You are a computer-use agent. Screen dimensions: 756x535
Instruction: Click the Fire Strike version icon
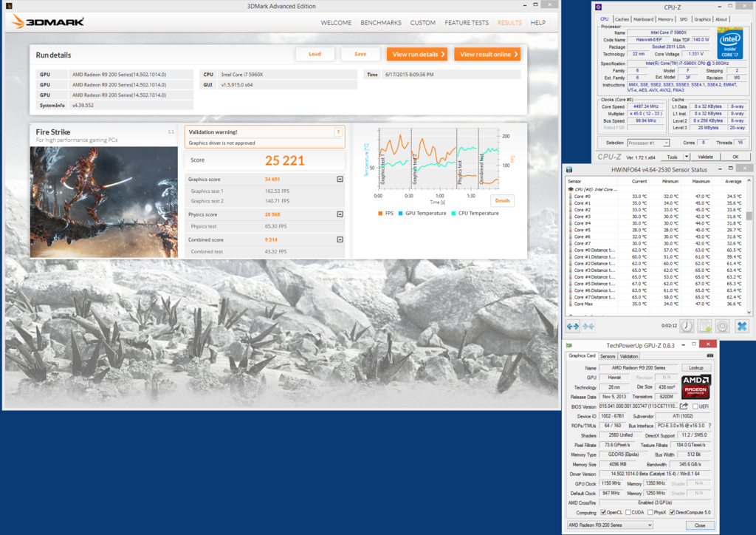[171, 132]
